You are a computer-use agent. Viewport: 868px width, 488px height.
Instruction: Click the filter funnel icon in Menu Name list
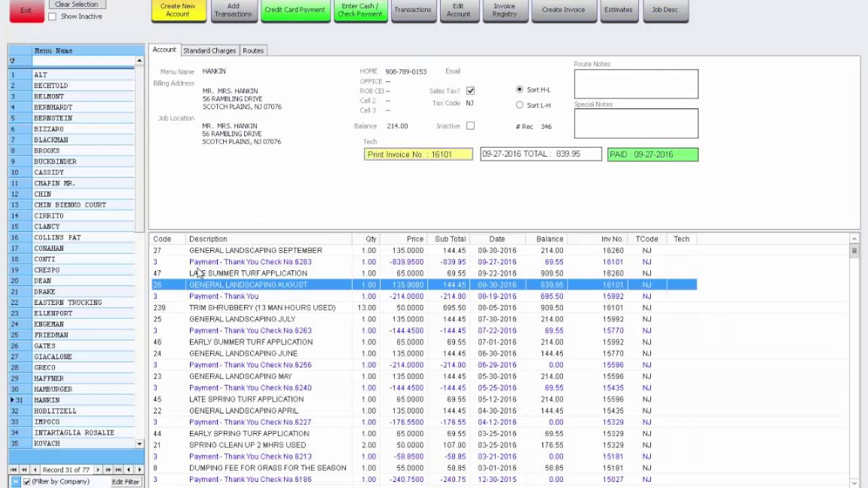tap(12, 61)
